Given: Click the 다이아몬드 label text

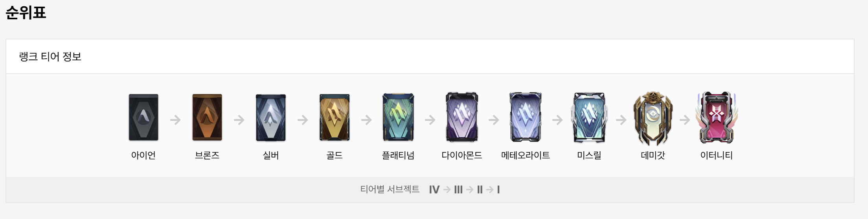Looking at the screenshot, I should pos(462,155).
